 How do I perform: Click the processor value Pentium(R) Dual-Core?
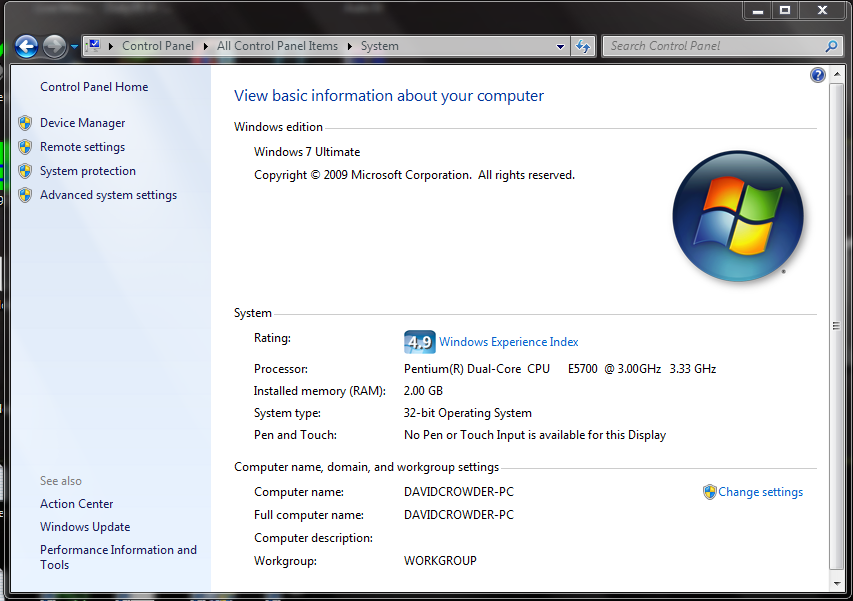560,369
